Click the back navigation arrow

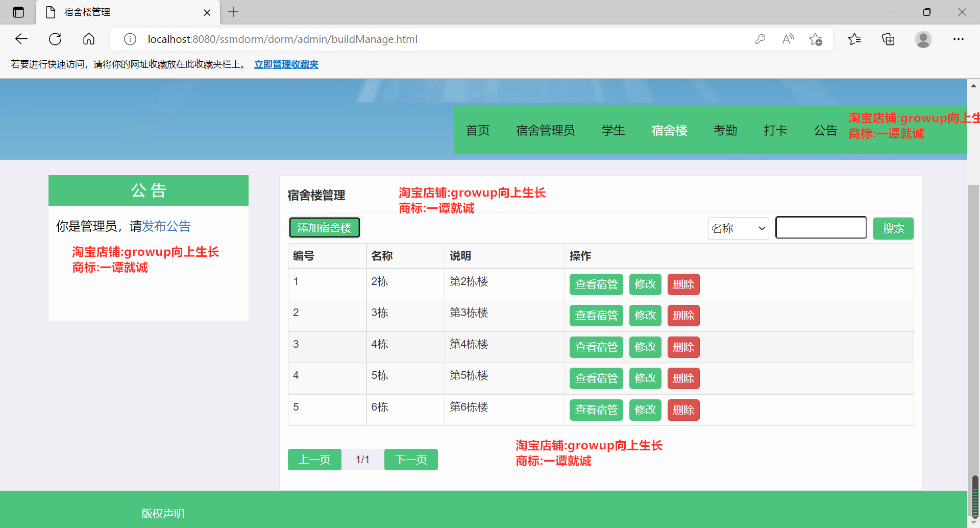(21, 39)
